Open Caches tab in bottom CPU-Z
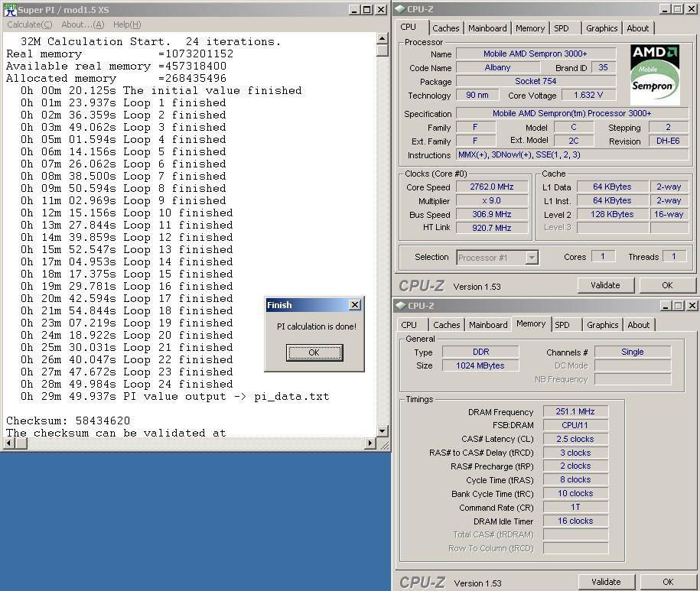 pyautogui.click(x=447, y=325)
